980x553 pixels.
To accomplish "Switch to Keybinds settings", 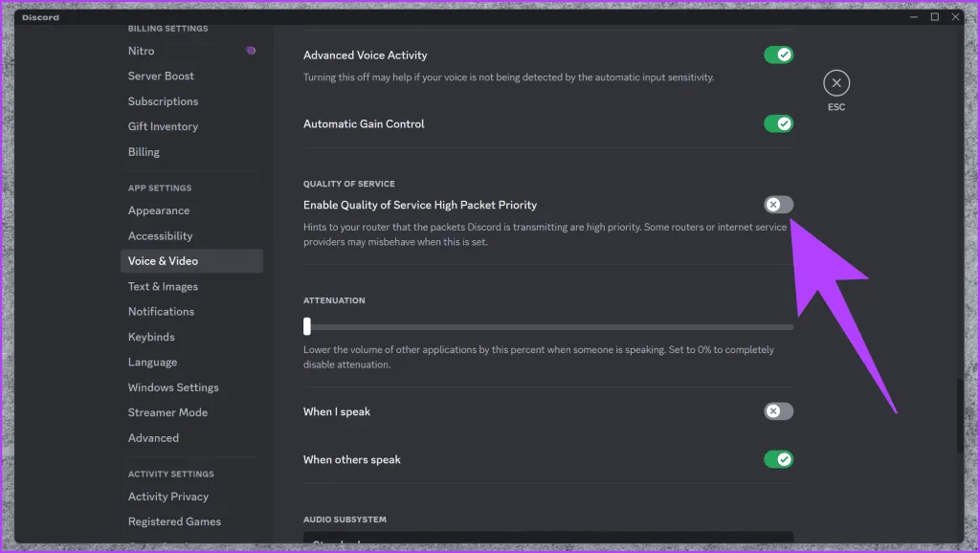I will coord(151,337).
